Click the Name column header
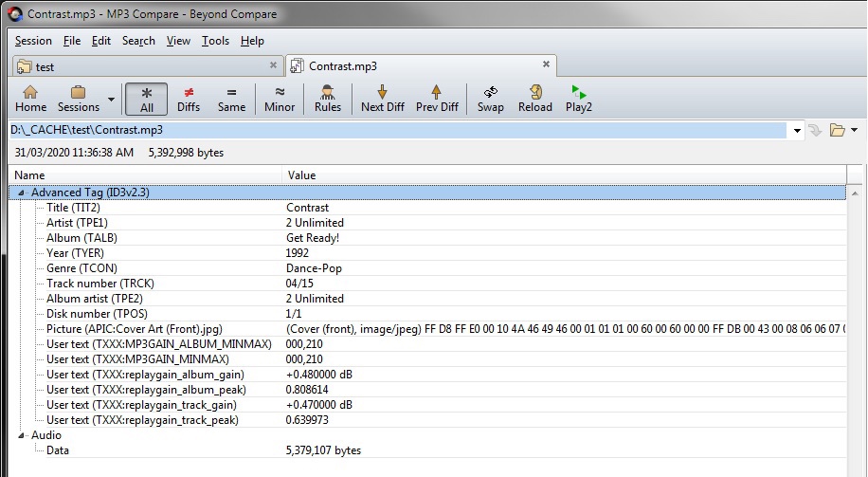Viewport: 868px width, 477px height. tap(146, 175)
